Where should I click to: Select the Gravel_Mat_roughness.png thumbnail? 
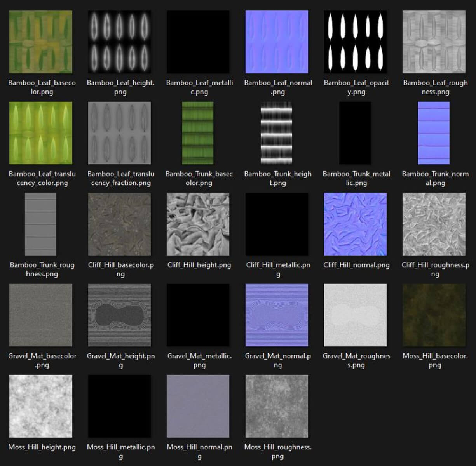tap(355, 315)
